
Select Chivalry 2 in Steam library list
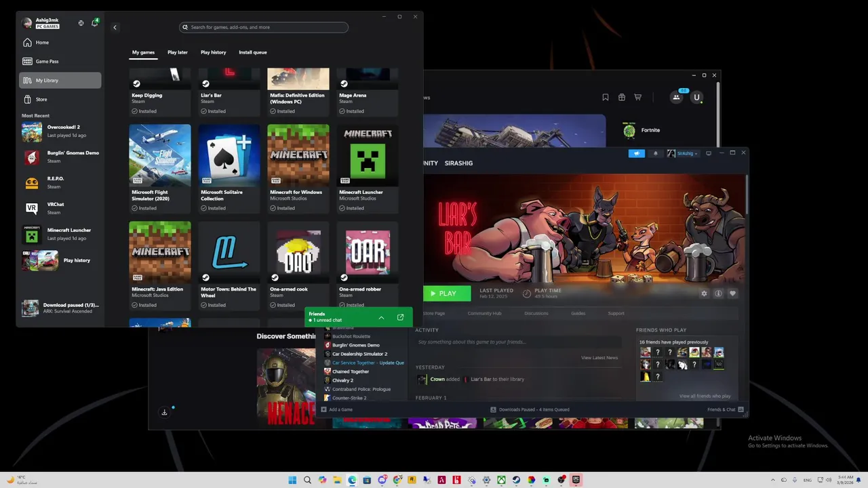coord(342,380)
